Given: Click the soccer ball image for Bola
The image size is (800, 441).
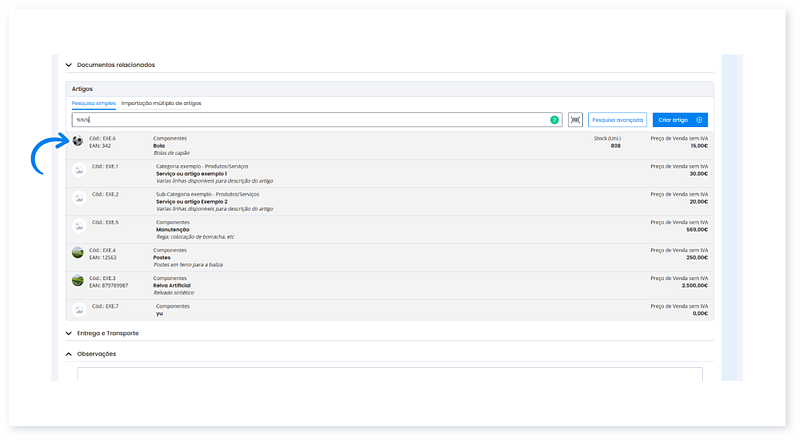Looking at the screenshot, I should 78,141.
